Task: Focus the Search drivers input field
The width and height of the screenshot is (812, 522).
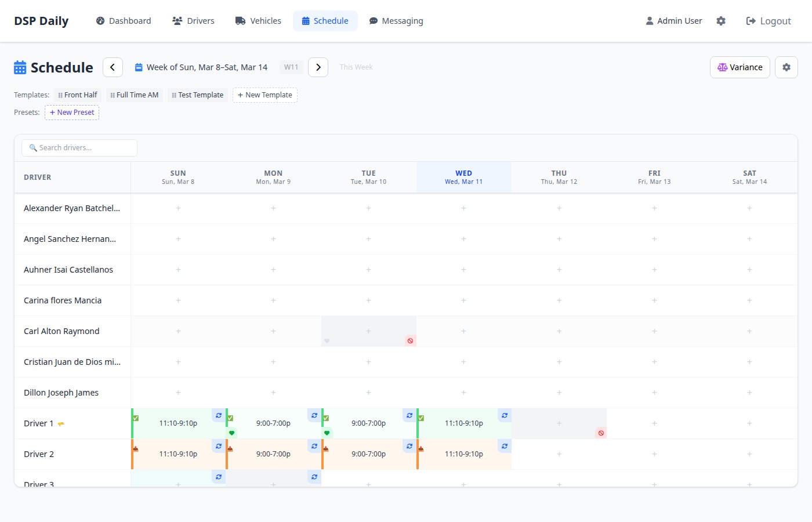Action: tap(79, 148)
